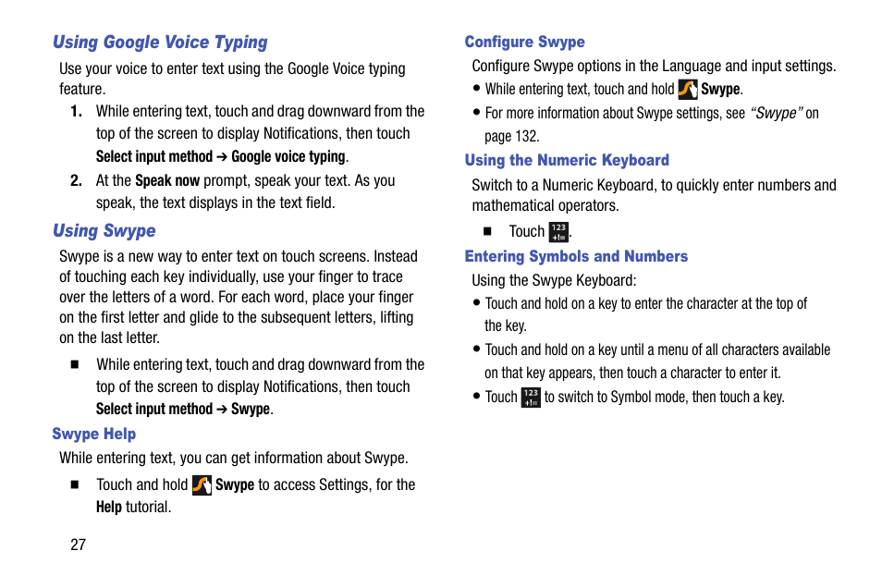The width and height of the screenshot is (882, 588).
Task: Click the Using Google Voice Typing heading
Action: click(160, 43)
